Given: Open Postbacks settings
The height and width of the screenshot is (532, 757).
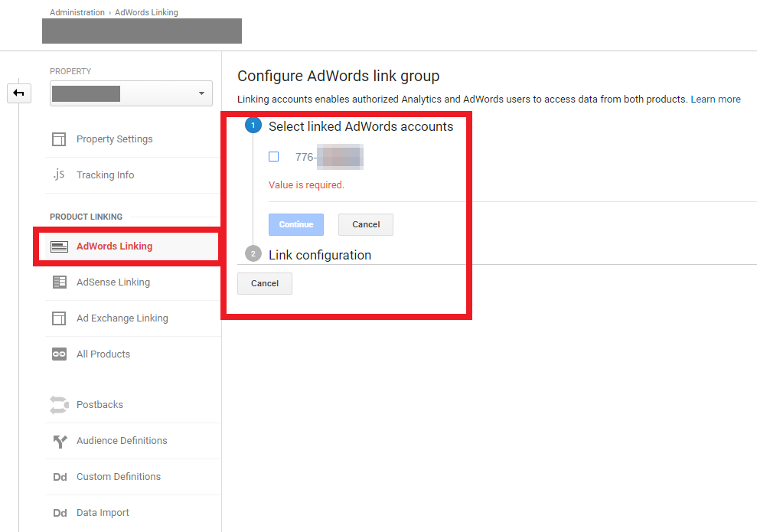Looking at the screenshot, I should tap(100, 405).
